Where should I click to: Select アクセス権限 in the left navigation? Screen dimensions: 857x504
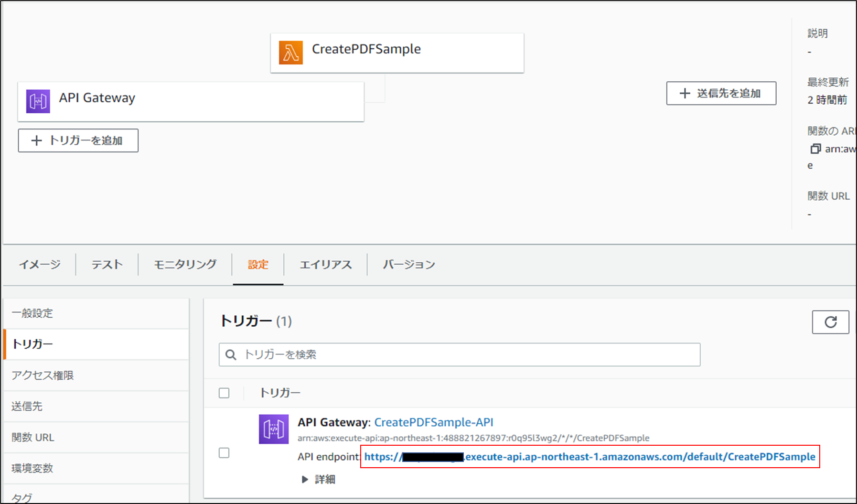43,375
